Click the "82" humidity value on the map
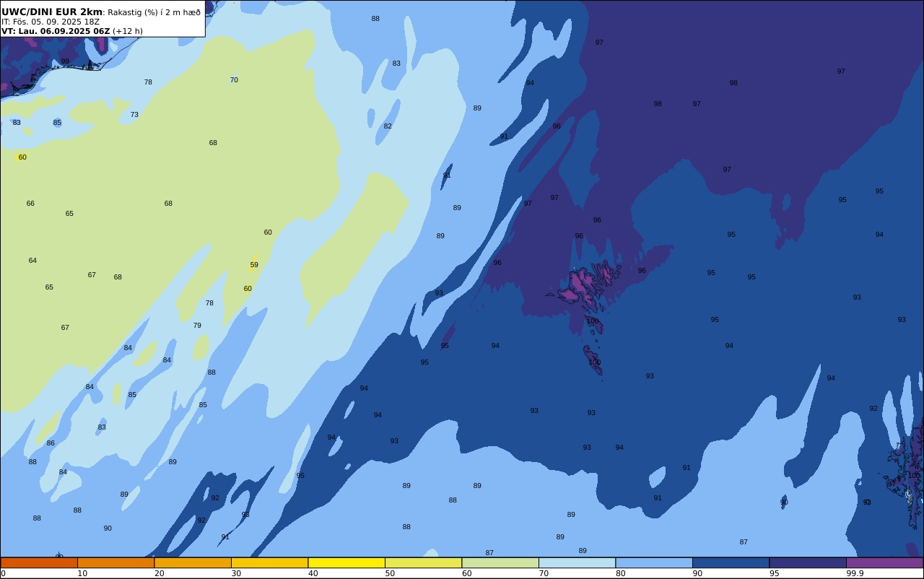The width and height of the screenshot is (924, 579). 388,126
